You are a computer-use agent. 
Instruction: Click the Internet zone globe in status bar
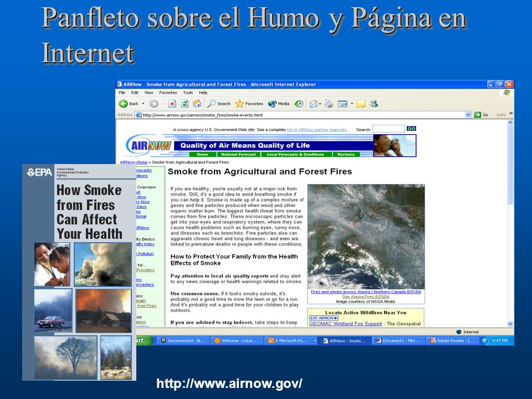pos(459,332)
